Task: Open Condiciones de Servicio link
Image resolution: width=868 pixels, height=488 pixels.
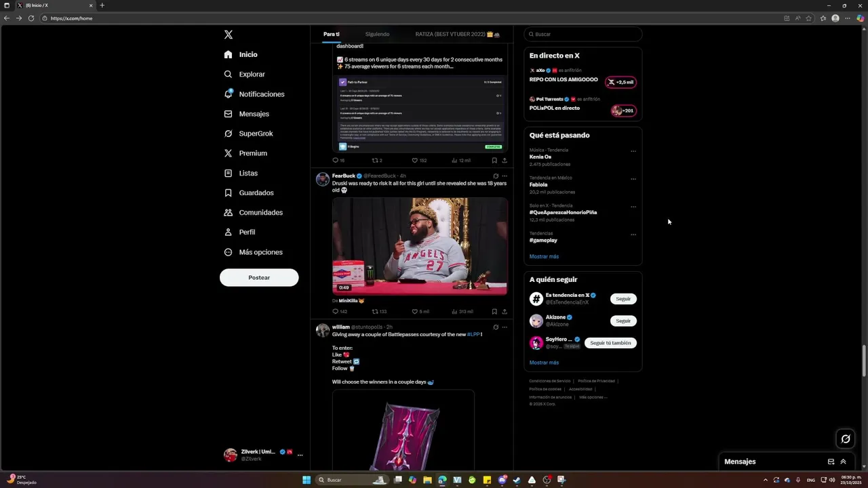Action: (550, 381)
